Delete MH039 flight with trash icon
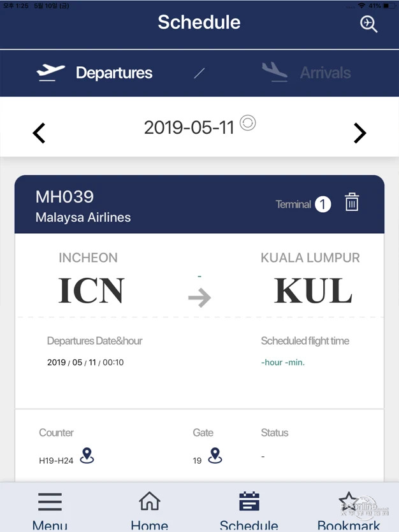The width and height of the screenshot is (399, 532). 352,202
